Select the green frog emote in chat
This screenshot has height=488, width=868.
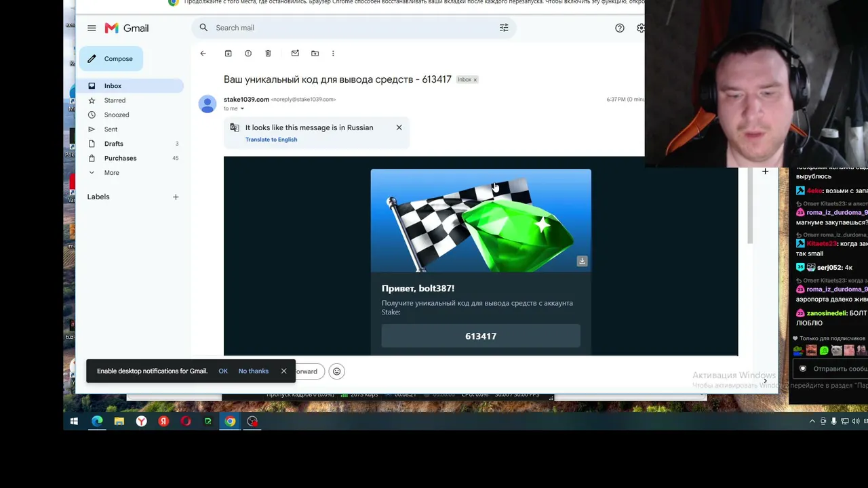tap(824, 351)
